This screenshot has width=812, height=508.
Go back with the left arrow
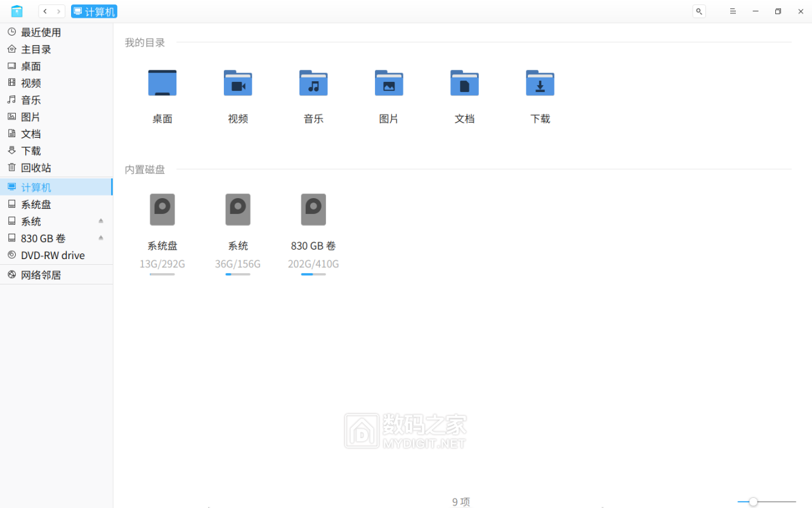(x=45, y=11)
